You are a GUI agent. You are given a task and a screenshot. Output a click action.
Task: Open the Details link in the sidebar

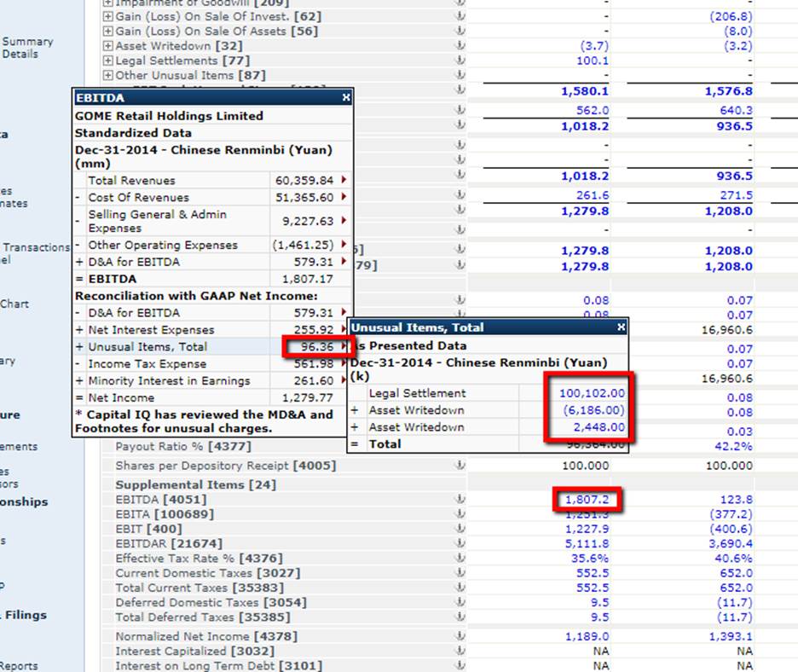coord(20,54)
